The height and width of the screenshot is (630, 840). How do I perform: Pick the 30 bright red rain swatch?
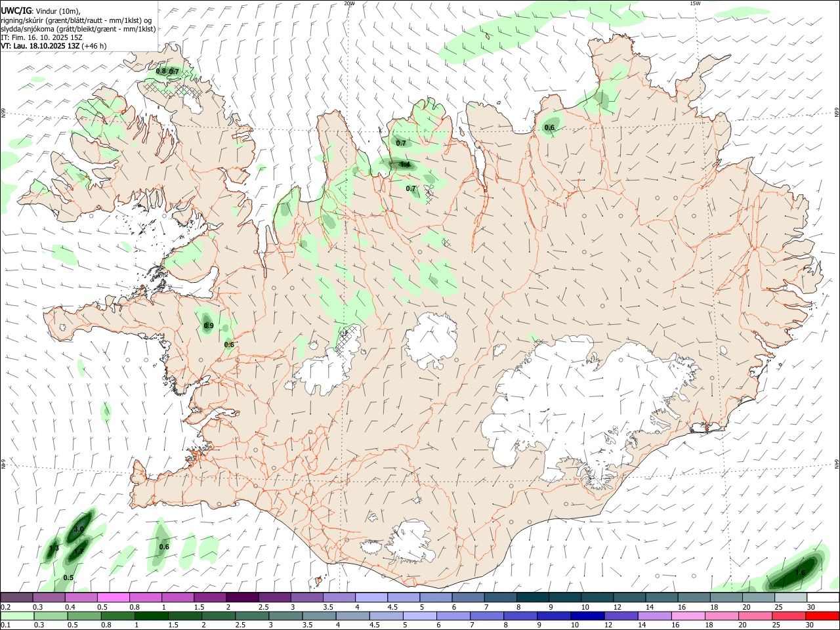coord(822,616)
